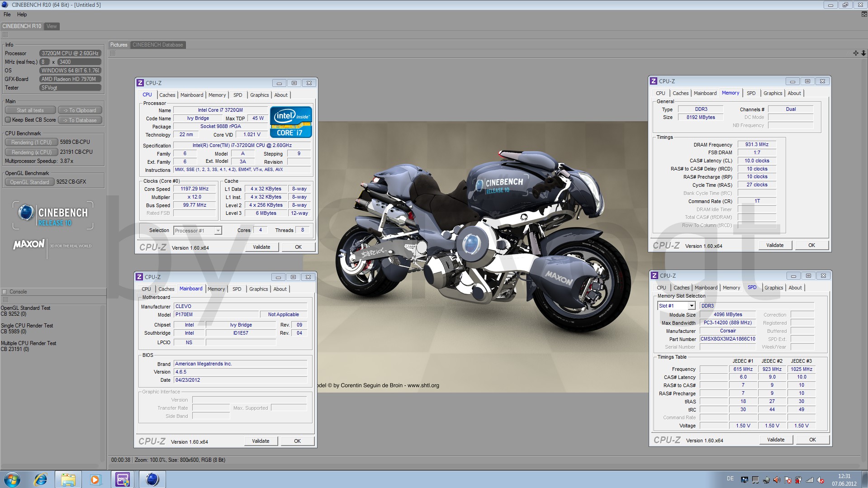The width and height of the screenshot is (868, 488).
Task: Launch Internet Explorer from the taskbar
Action: [40, 479]
